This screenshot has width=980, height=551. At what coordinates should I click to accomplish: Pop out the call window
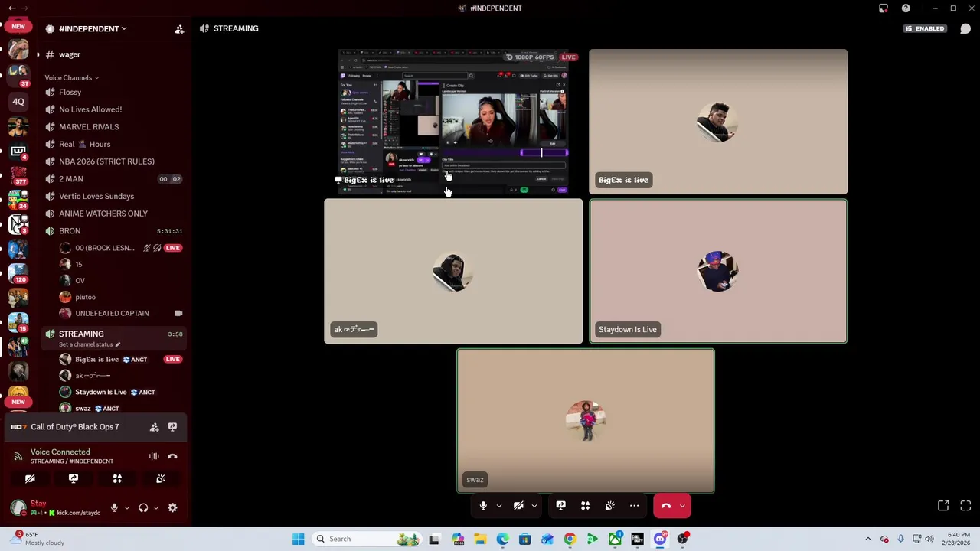tap(943, 506)
